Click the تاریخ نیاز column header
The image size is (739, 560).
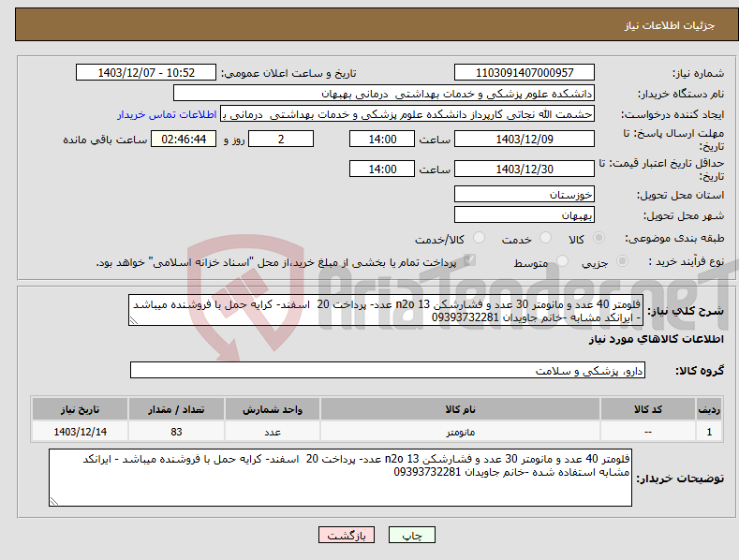pyautogui.click(x=81, y=409)
